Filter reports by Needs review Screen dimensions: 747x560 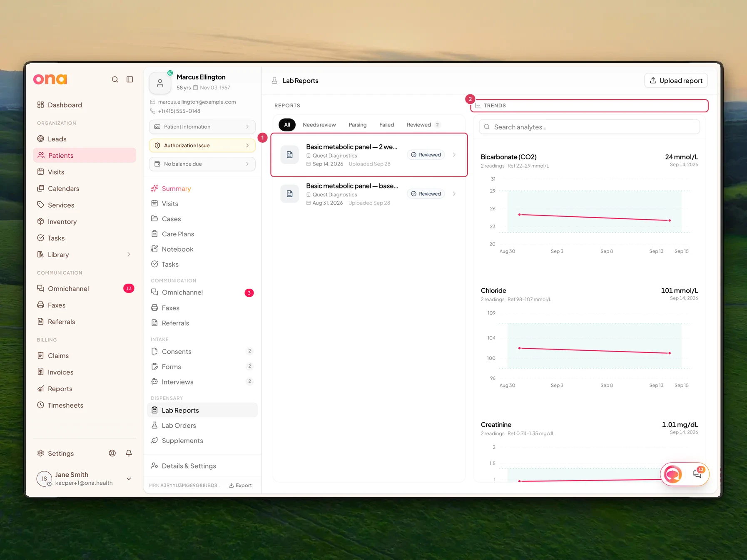319,125
